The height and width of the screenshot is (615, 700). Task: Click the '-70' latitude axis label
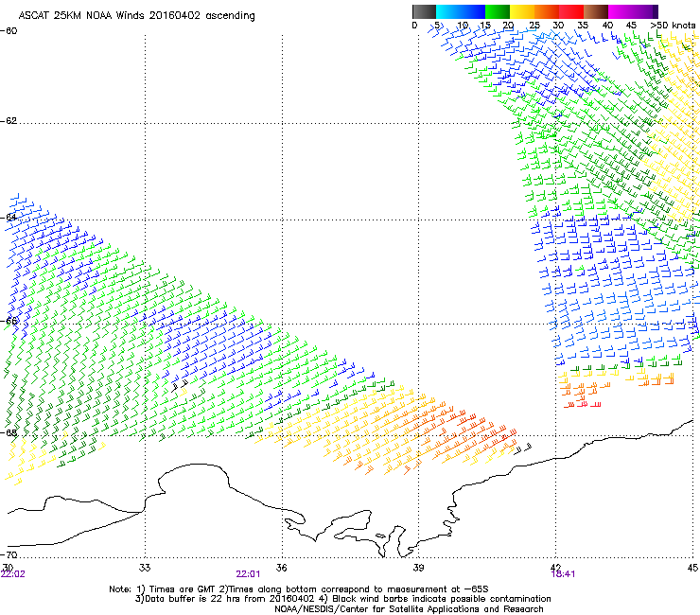pyautogui.click(x=9, y=555)
